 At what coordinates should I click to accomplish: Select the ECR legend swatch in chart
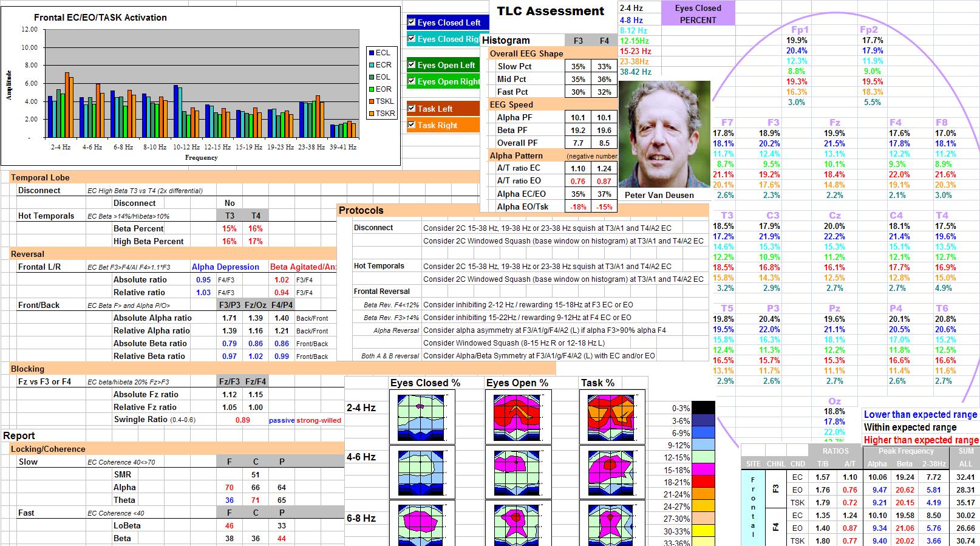[x=371, y=65]
